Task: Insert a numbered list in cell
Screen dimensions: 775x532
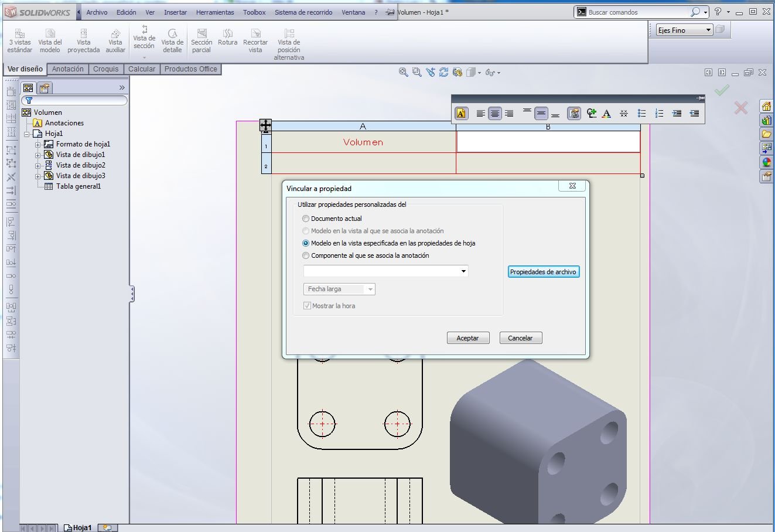Action: coord(660,114)
